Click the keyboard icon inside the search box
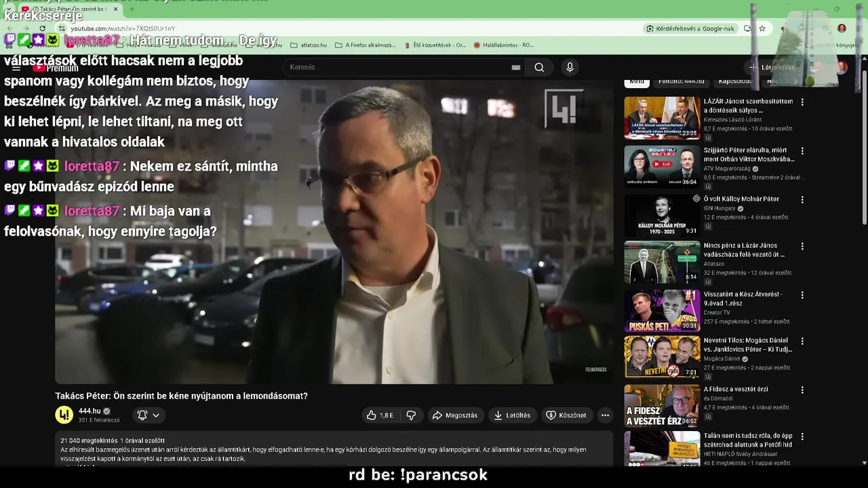 click(515, 67)
